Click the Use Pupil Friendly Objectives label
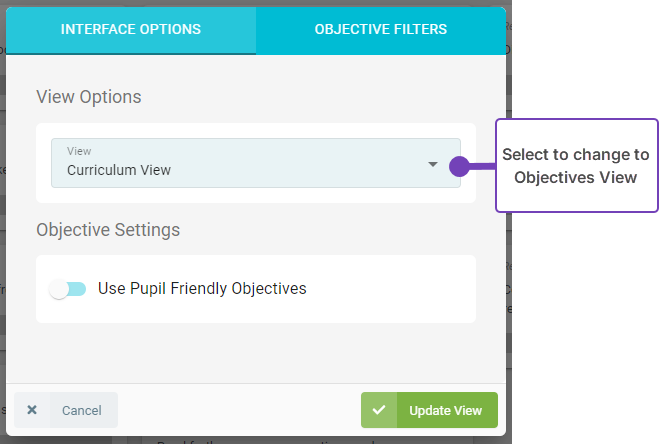This screenshot has width=661, height=444. 202,289
